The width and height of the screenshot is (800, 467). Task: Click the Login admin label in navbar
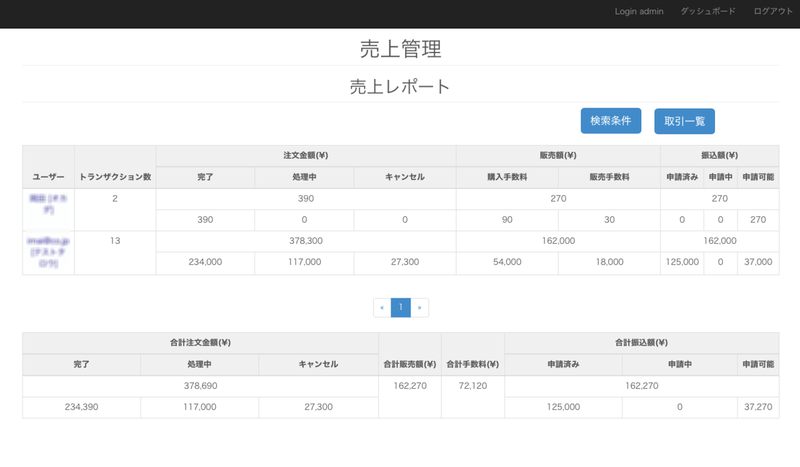pyautogui.click(x=640, y=11)
